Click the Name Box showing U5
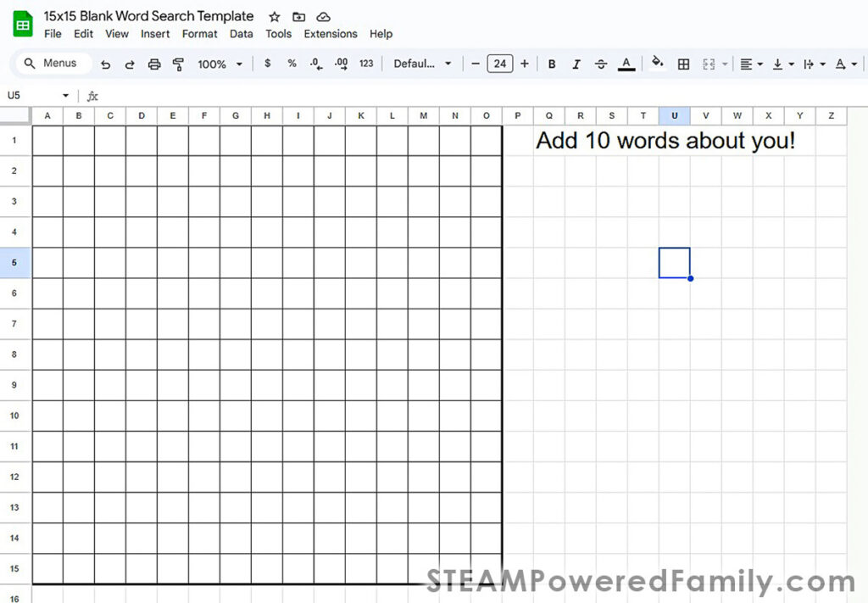 click(32, 95)
